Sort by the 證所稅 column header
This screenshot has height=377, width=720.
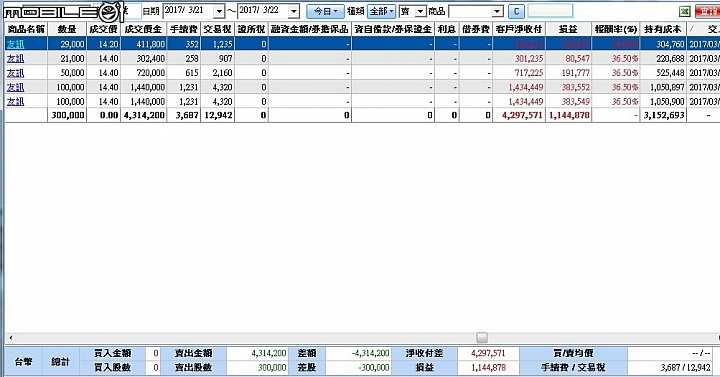[x=252, y=29]
